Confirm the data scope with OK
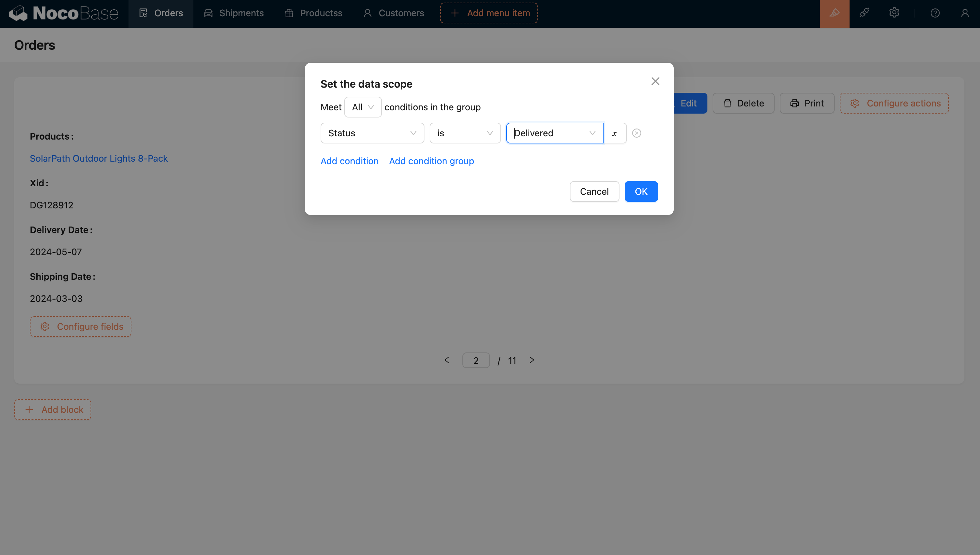 point(641,191)
